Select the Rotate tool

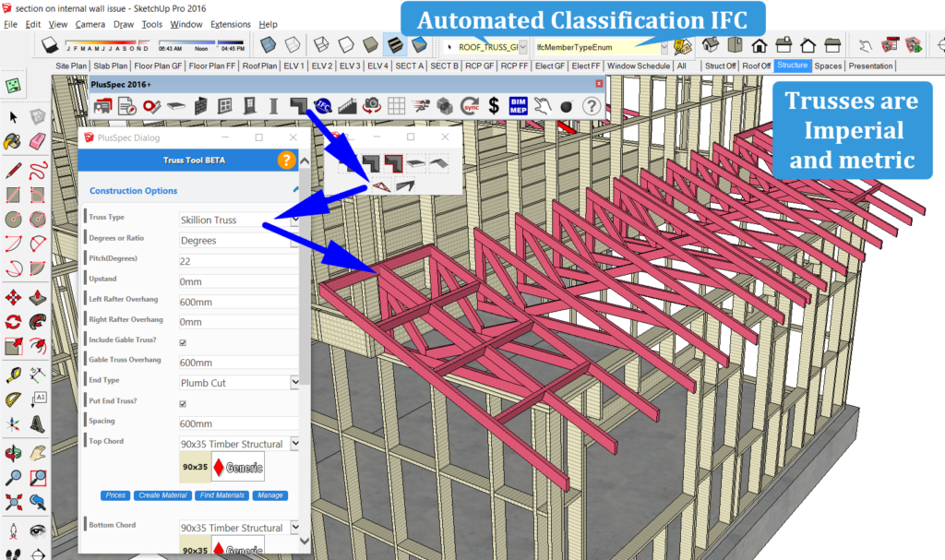tap(13, 322)
